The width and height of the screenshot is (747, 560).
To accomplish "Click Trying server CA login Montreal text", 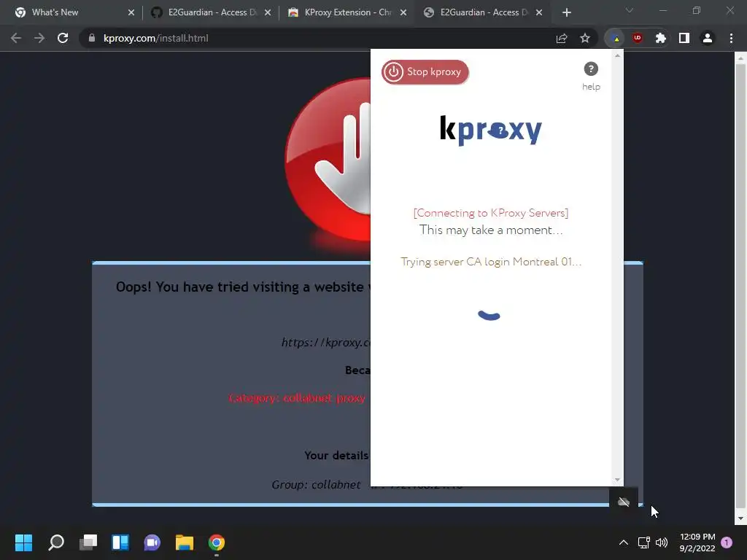I will (491, 262).
